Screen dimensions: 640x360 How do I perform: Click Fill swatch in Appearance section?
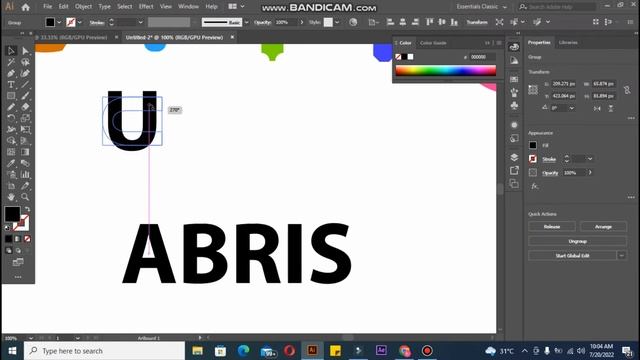[533, 145]
